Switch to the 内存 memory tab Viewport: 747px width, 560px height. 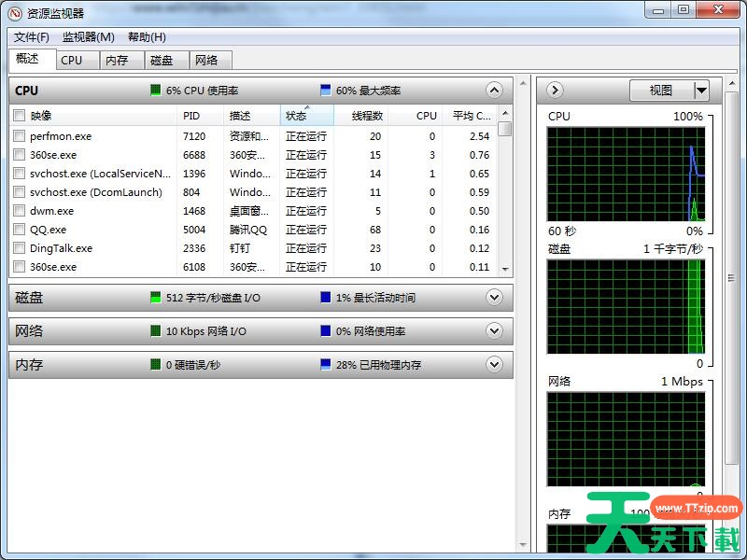pyautogui.click(x=118, y=59)
